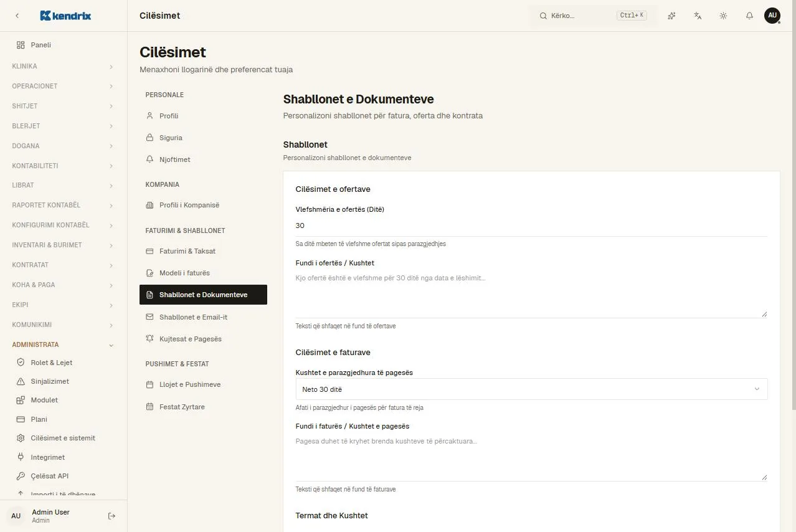Open Profili i Kompanisë settings
Viewport: 796px width, 532px height.
(x=203, y=205)
